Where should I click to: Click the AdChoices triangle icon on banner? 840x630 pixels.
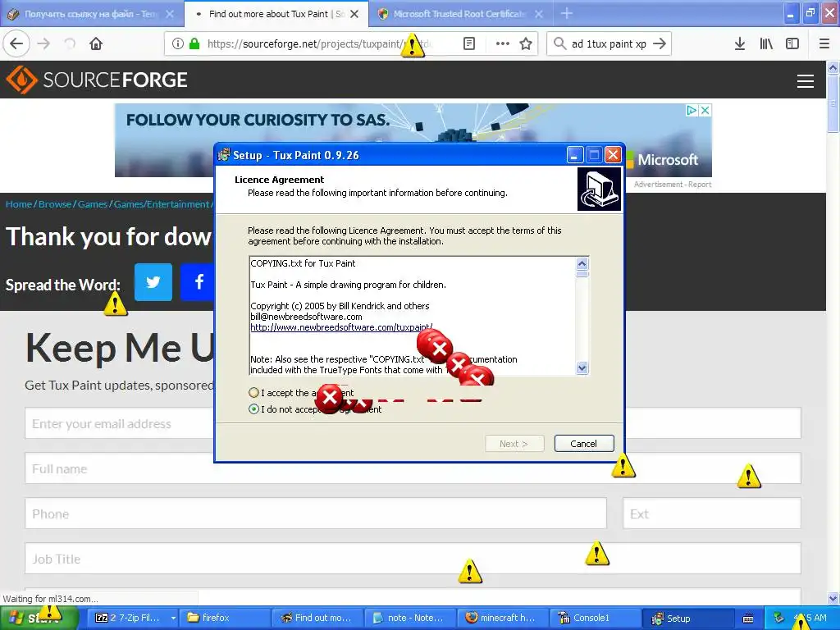tap(692, 110)
